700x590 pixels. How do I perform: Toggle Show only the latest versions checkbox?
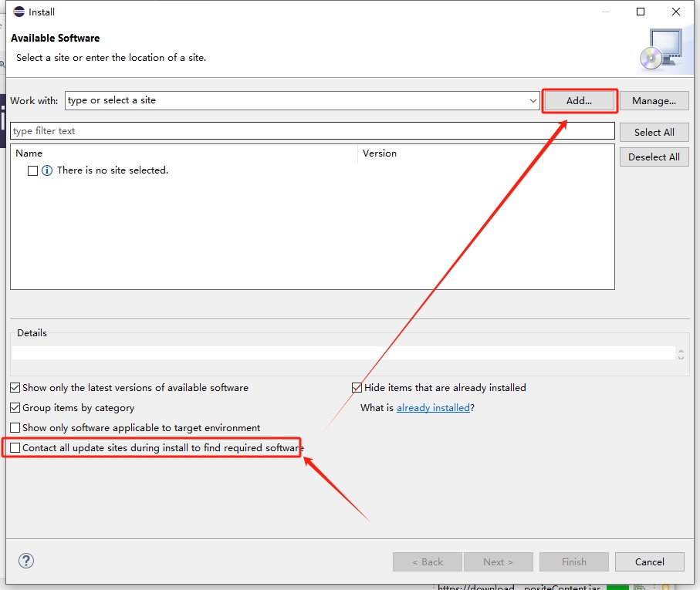15,387
